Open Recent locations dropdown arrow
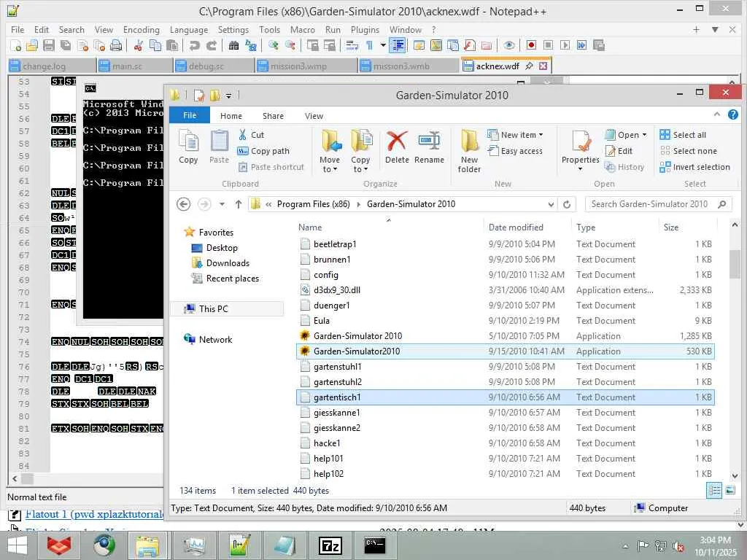This screenshot has width=747, height=560. coord(222,204)
